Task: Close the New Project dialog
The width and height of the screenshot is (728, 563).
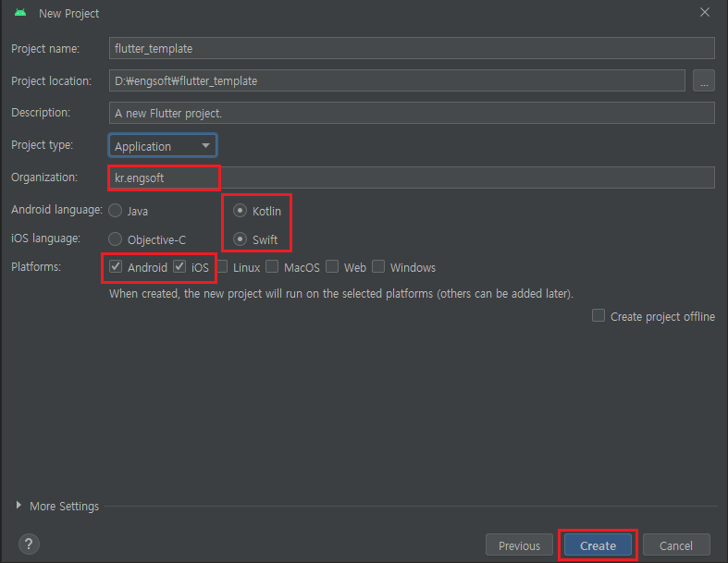Action: (705, 13)
